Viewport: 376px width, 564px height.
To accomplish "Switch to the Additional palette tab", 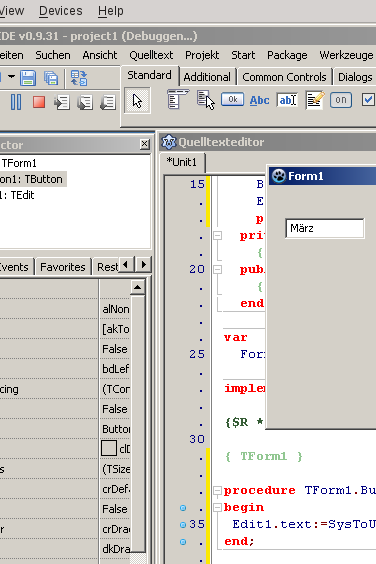I will pos(207,77).
